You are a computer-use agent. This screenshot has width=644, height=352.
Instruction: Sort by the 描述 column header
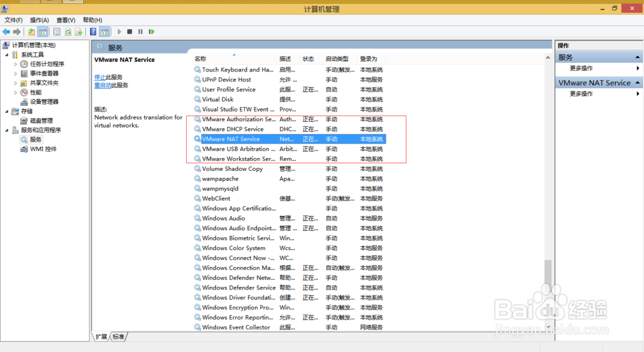click(x=289, y=59)
